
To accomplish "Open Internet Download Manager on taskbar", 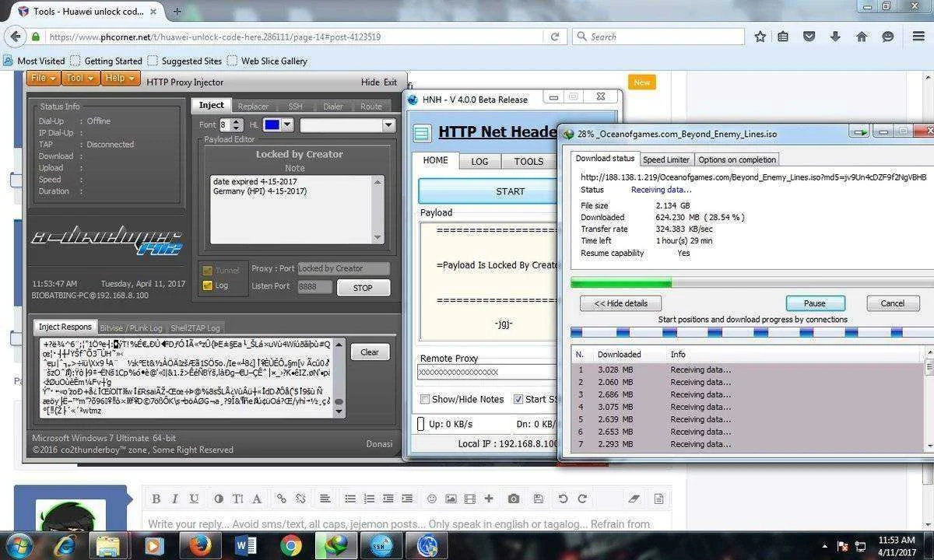I will coord(336,545).
